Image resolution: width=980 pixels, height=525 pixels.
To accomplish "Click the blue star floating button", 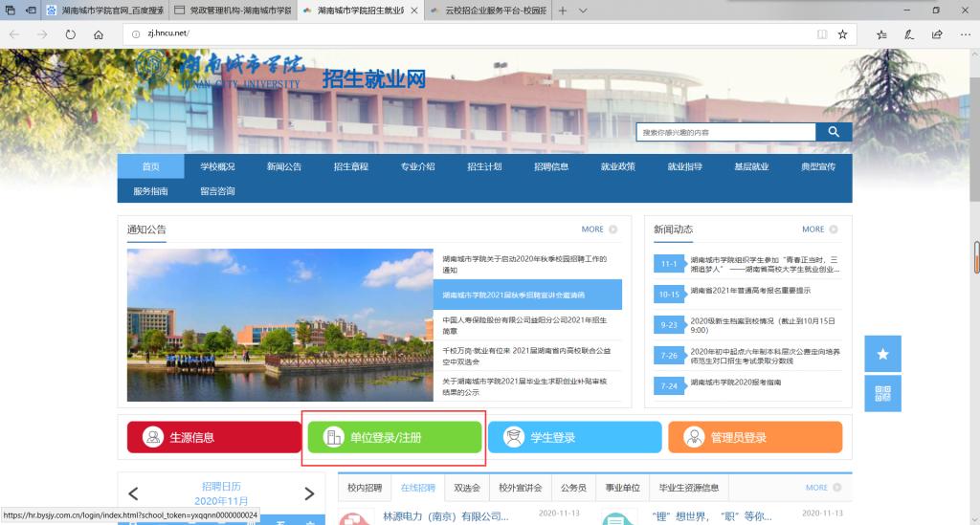I will (882, 354).
